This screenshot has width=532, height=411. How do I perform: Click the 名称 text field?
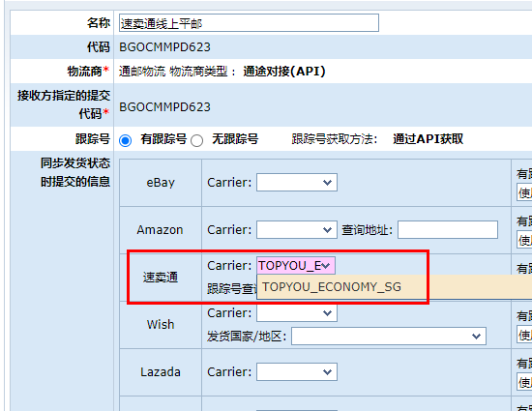[249, 23]
